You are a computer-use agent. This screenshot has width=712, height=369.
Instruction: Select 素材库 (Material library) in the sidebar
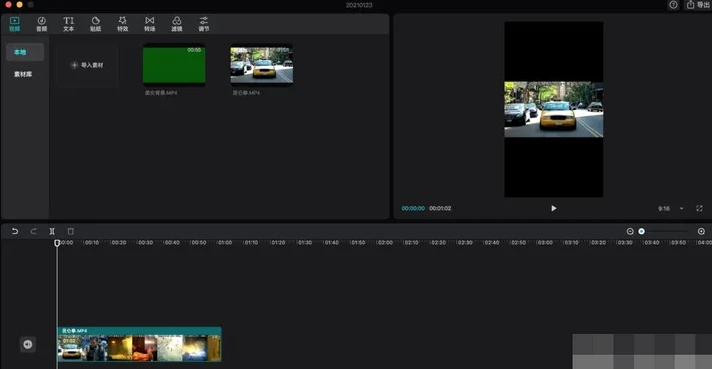[x=23, y=74]
